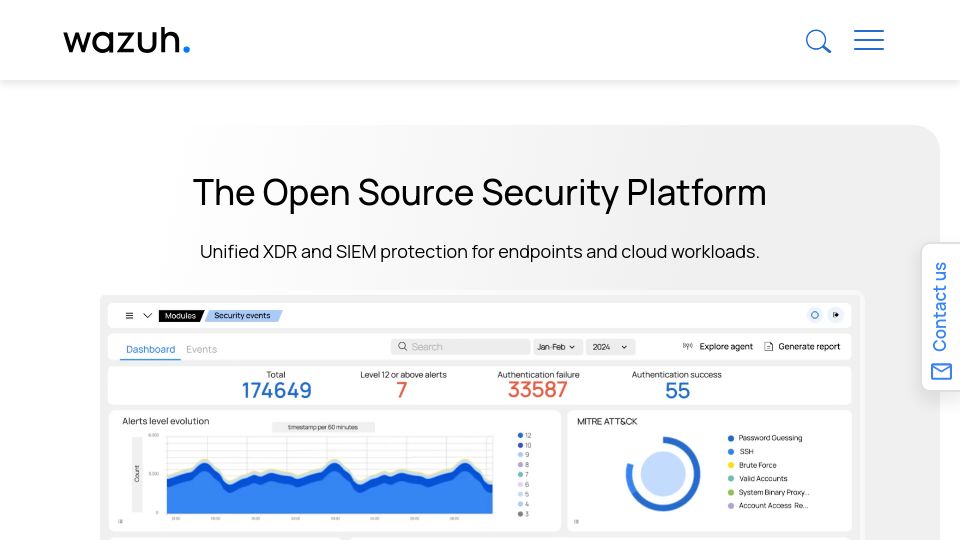Click the MITRE ATT&CK panel title
Viewport: 960px width, 540px height.
coord(607,421)
